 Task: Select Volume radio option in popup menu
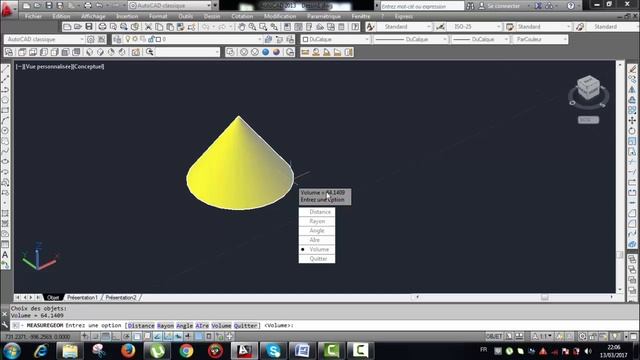tap(317, 249)
